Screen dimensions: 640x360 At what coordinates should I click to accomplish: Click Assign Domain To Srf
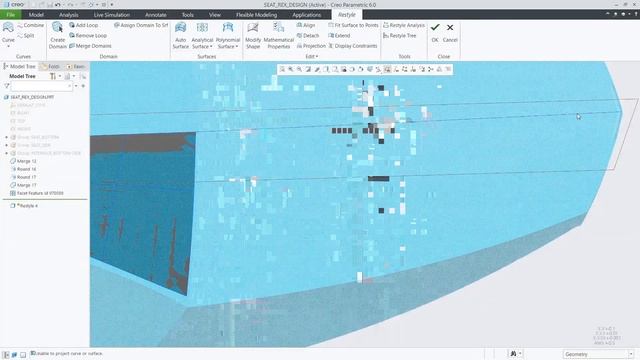tap(141, 25)
